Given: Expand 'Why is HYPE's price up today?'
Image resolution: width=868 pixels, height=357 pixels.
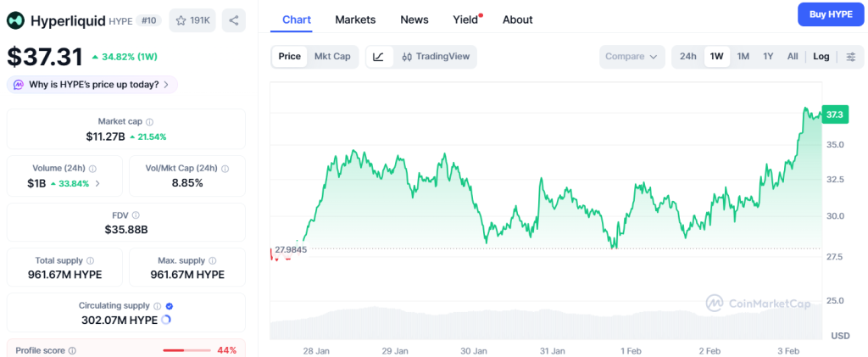Looking at the screenshot, I should (x=92, y=84).
